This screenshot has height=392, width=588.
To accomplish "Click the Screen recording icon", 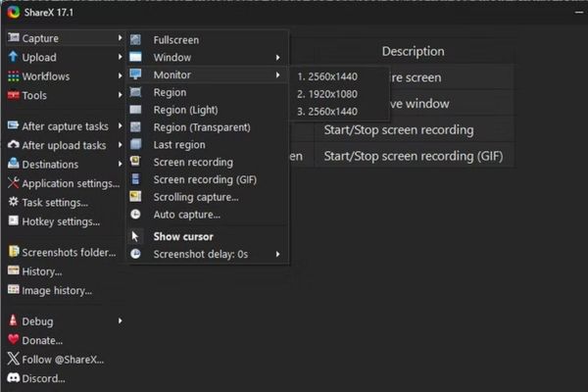I will tap(135, 163).
